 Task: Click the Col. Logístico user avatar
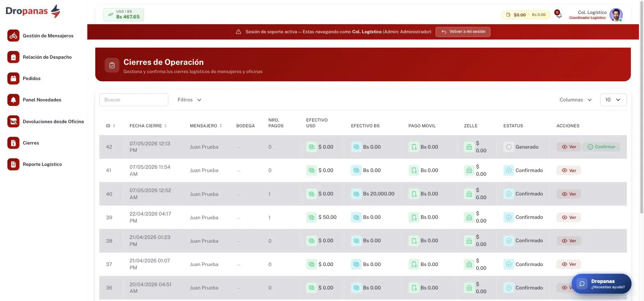(616, 15)
